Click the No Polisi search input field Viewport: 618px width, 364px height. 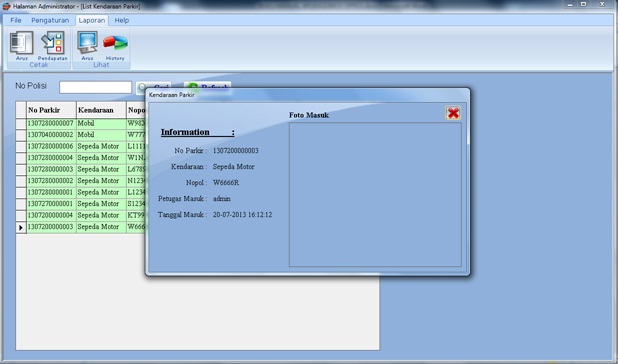(95, 87)
